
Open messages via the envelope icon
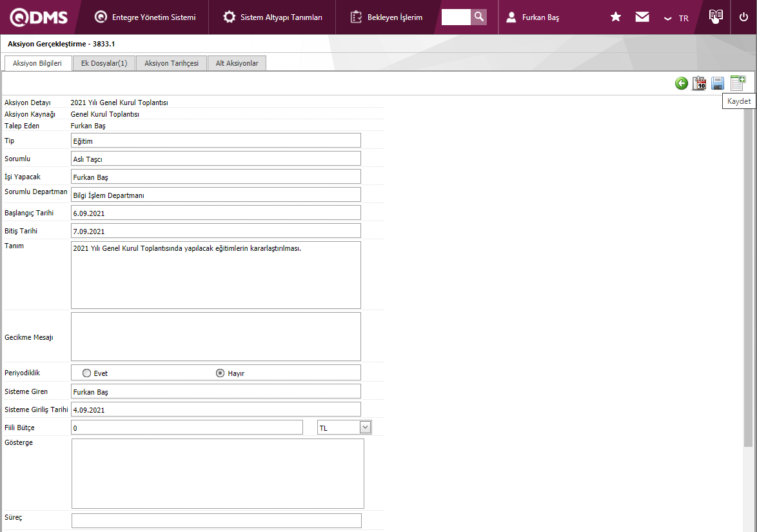pos(642,17)
